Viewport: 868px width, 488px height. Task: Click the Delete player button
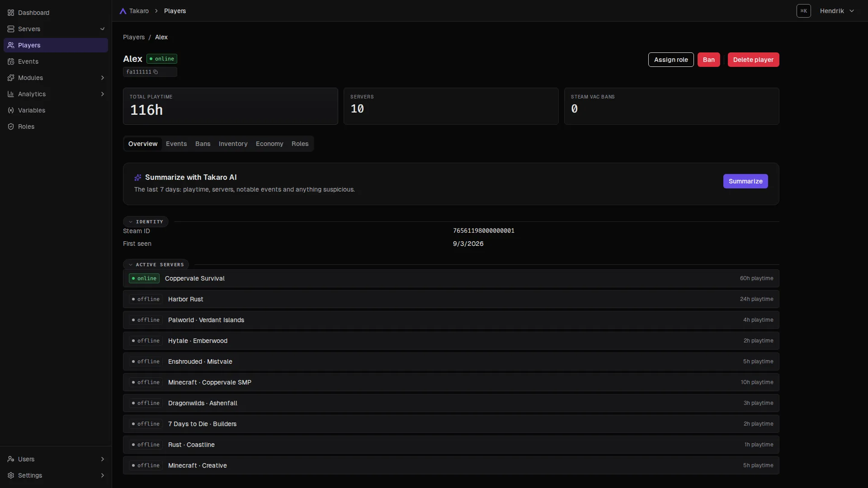[x=753, y=60]
